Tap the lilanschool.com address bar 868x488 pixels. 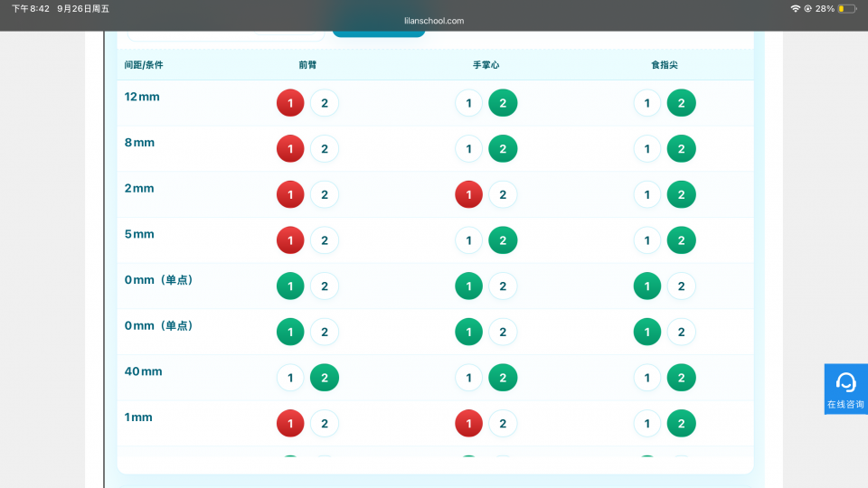(434, 21)
